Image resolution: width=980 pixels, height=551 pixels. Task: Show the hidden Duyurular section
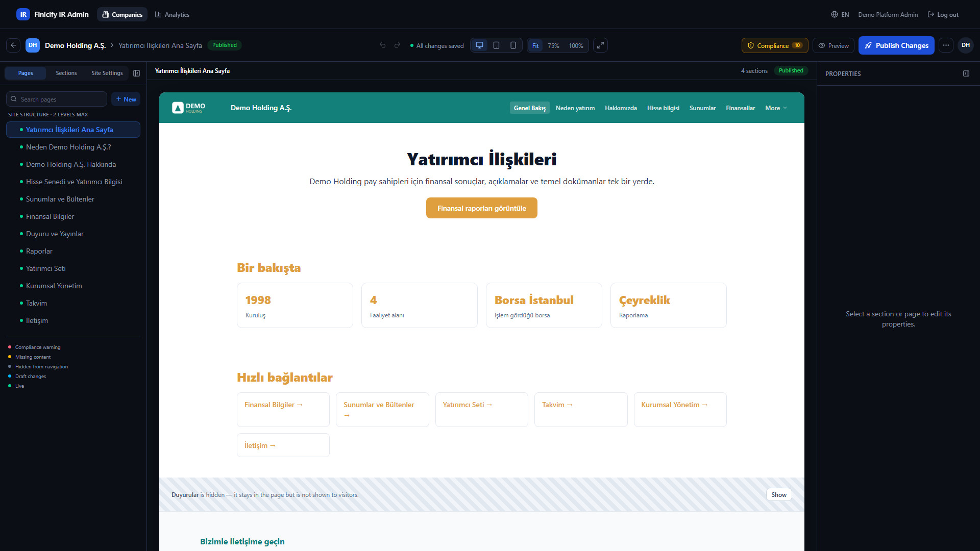tap(779, 494)
